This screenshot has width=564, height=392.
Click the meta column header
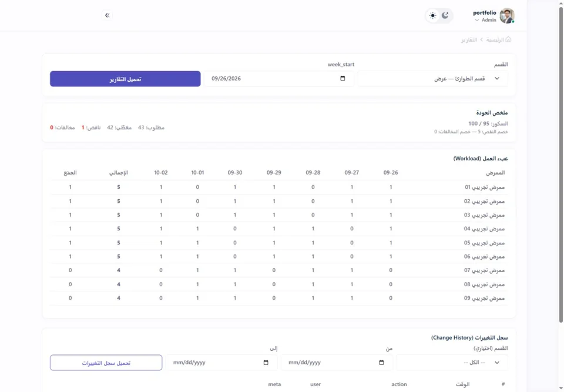274,384
